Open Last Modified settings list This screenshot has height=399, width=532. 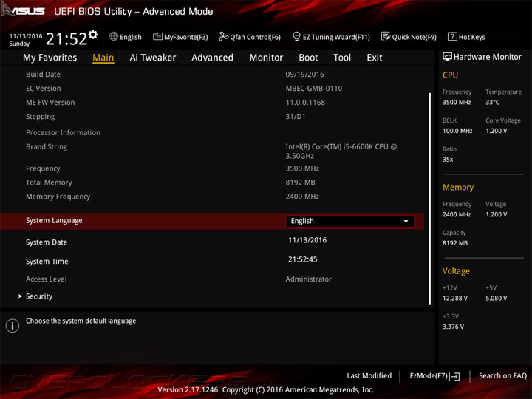(369, 375)
